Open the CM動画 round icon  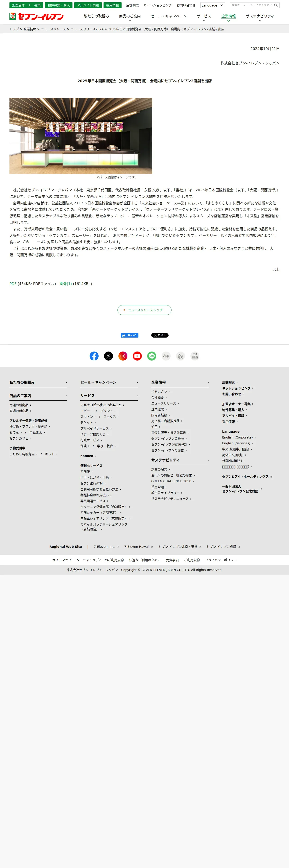(195, 356)
